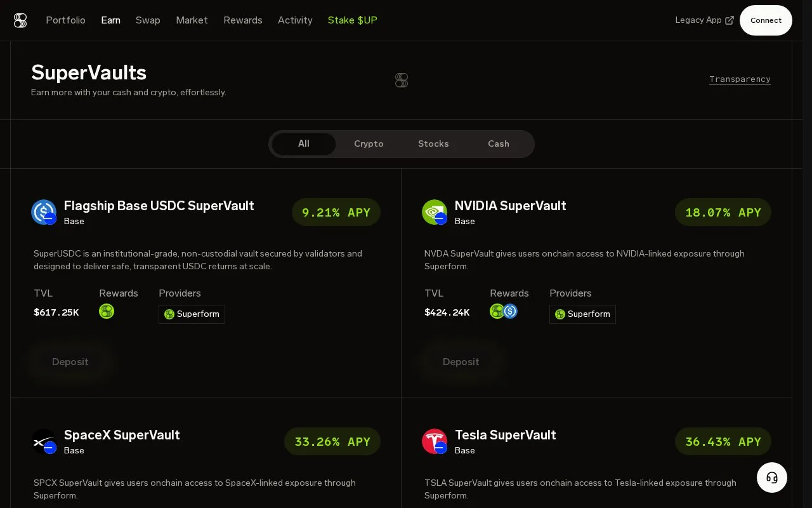This screenshot has height=508, width=812.
Task: Click blue USDC rewards icon on NVIDIA vault
Action: coord(511,311)
